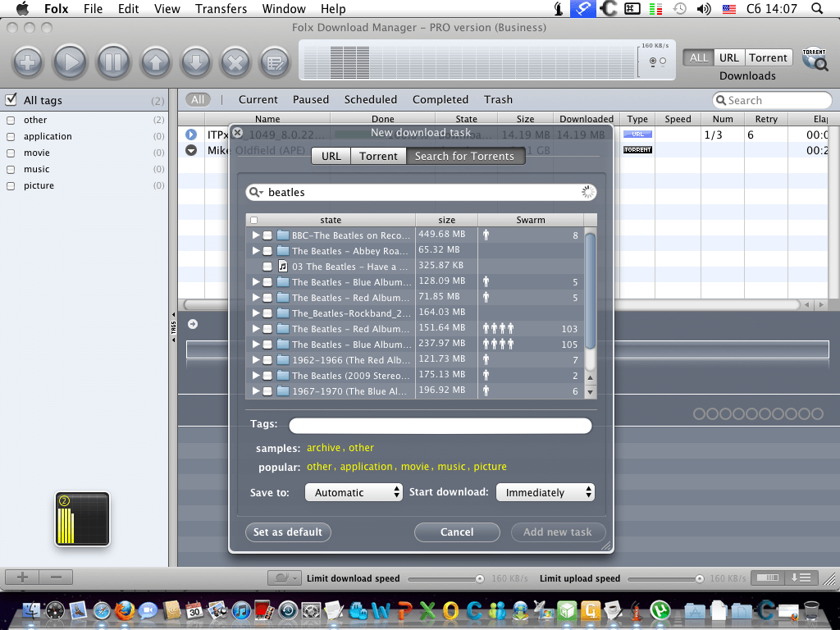Click the volume icon in menu bar
Viewport: 840px width, 630px height.
click(x=704, y=8)
